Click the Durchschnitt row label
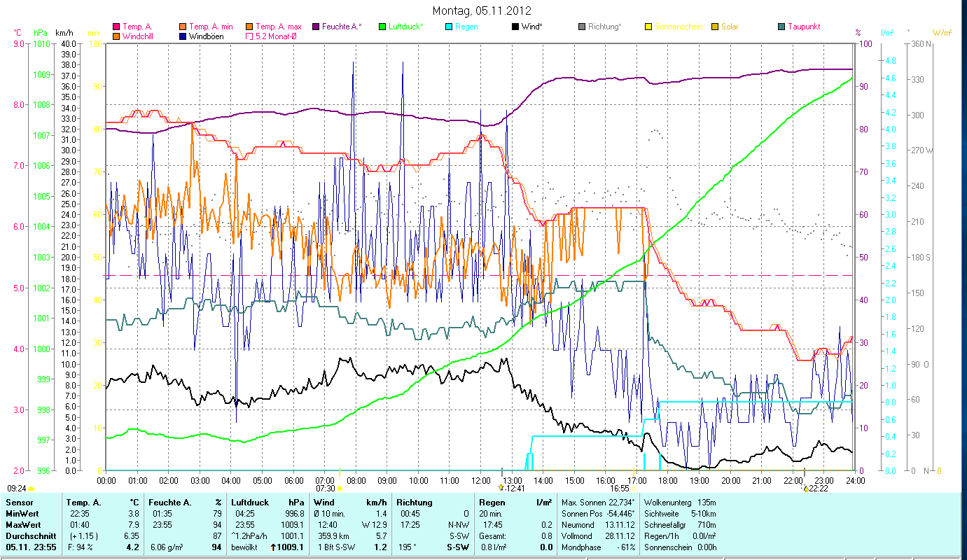This screenshot has width=967, height=560. (x=29, y=536)
